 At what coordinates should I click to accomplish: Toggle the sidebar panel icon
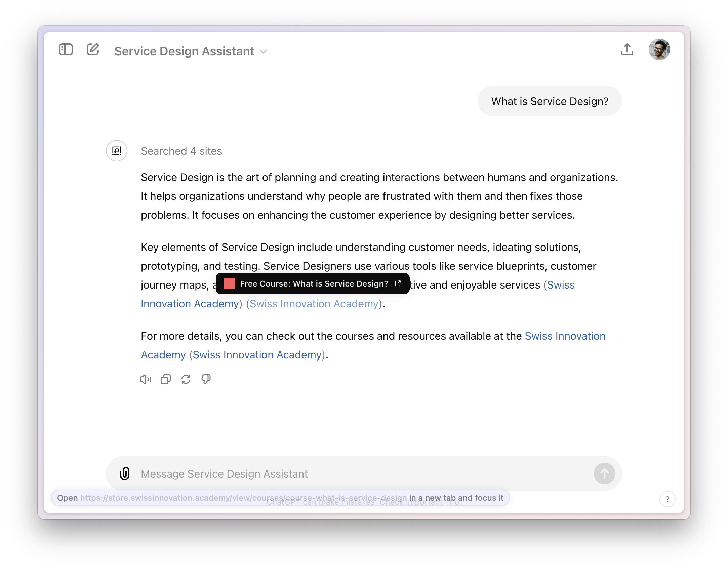tap(66, 50)
